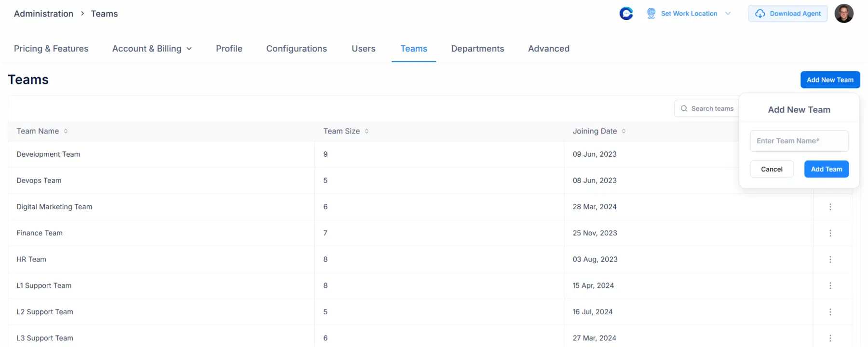Click the blue circular app logo icon
Image resolution: width=868 pixels, height=347 pixels.
626,13
